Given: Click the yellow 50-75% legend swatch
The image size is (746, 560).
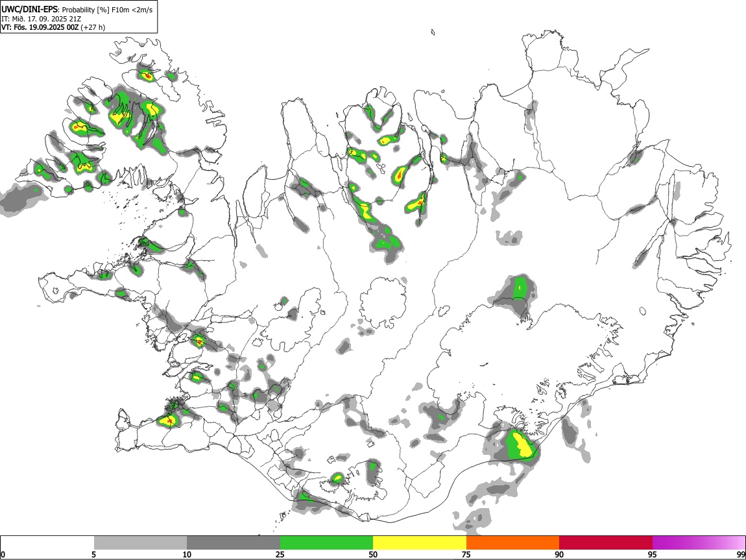Looking at the screenshot, I should tap(420, 542).
